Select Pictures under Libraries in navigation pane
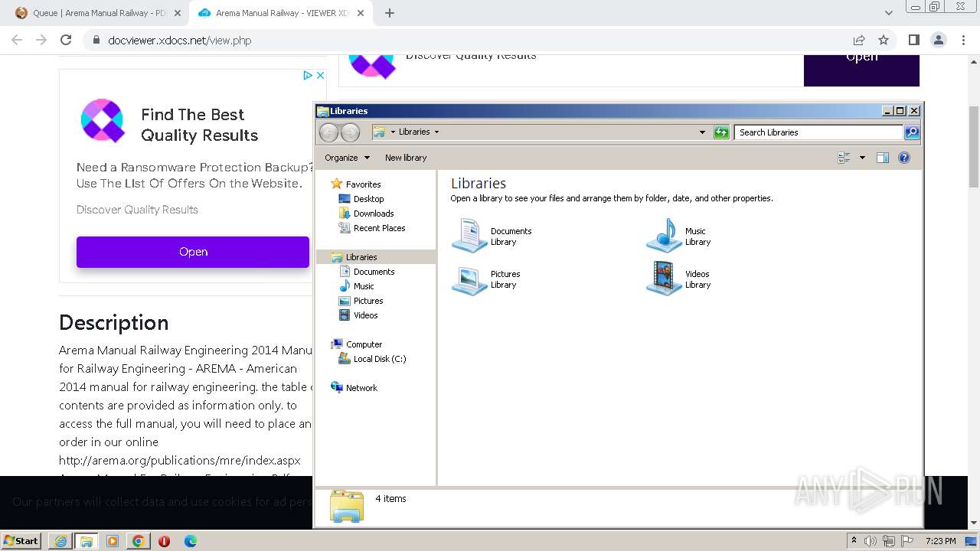980x551 pixels. (x=368, y=301)
